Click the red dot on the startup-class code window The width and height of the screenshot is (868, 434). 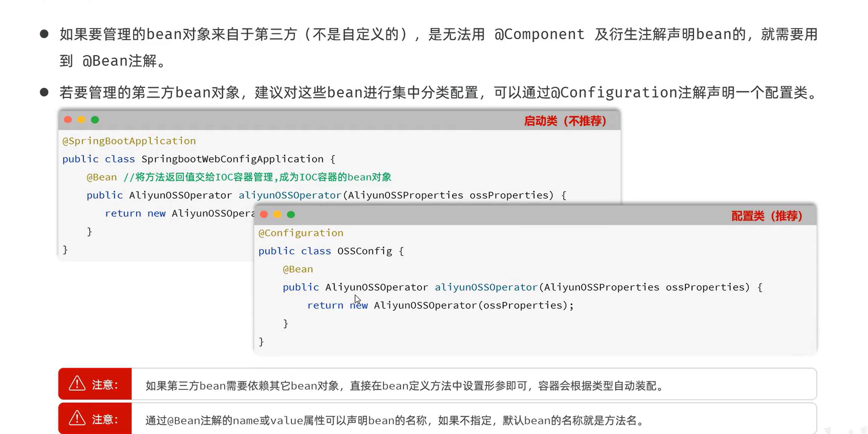68,120
